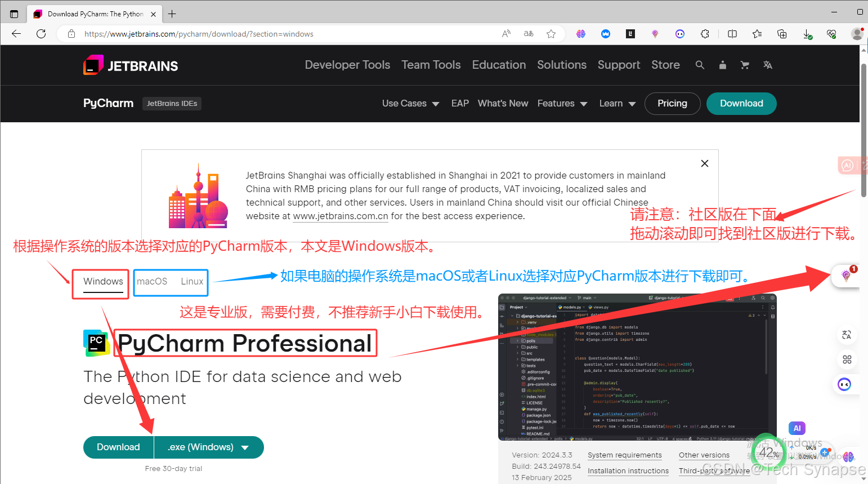Screen dimensions: 868x484
Task: Click the purple AI badge icon
Action: (797, 428)
